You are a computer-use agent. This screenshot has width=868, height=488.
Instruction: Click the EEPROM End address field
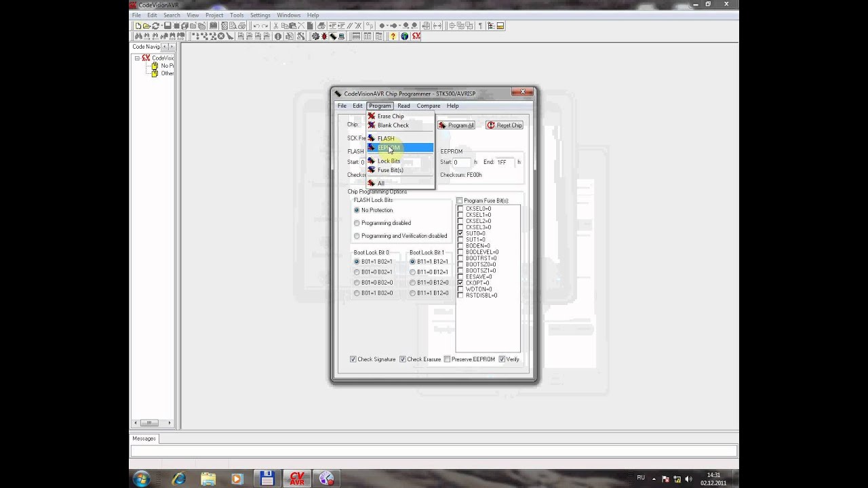tap(505, 162)
